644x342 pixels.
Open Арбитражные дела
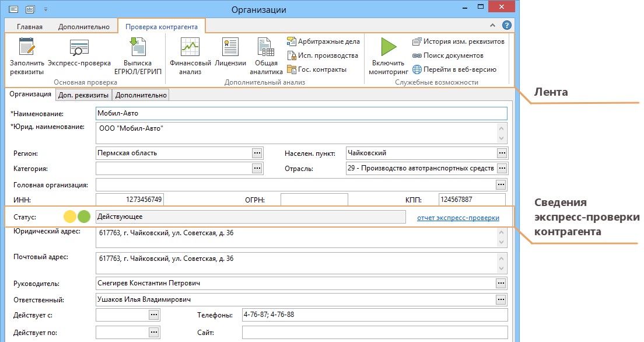[323, 41]
